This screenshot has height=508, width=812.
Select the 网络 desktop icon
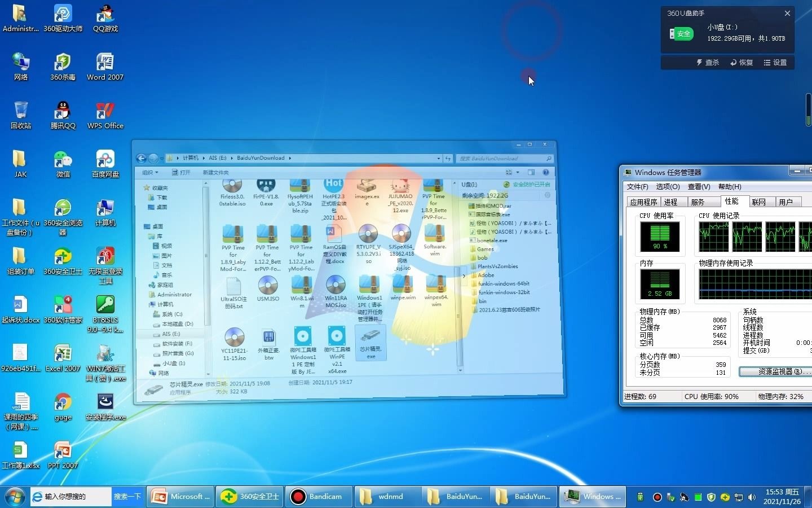21,67
